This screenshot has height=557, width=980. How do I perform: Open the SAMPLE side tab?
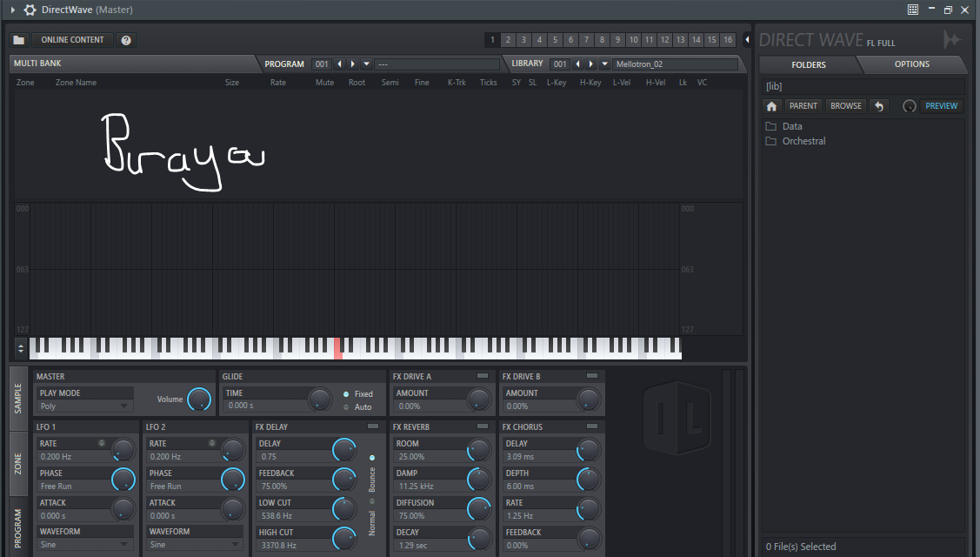coord(18,399)
